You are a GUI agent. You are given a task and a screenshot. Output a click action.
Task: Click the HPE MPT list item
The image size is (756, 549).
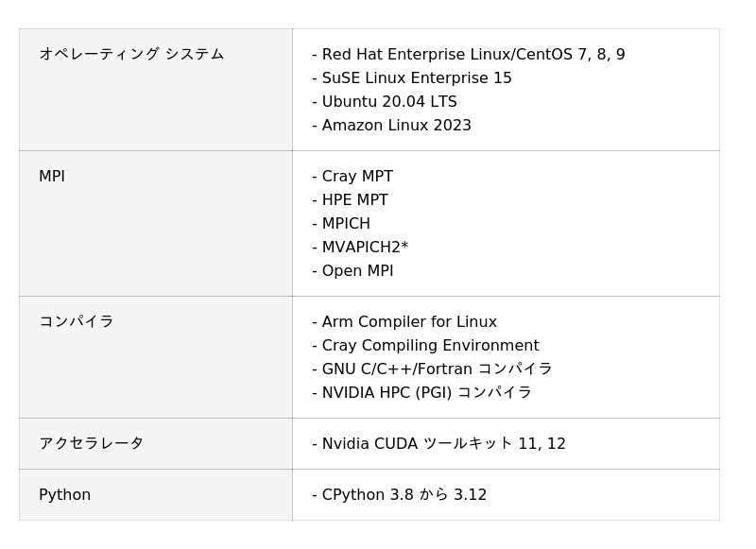(350, 200)
